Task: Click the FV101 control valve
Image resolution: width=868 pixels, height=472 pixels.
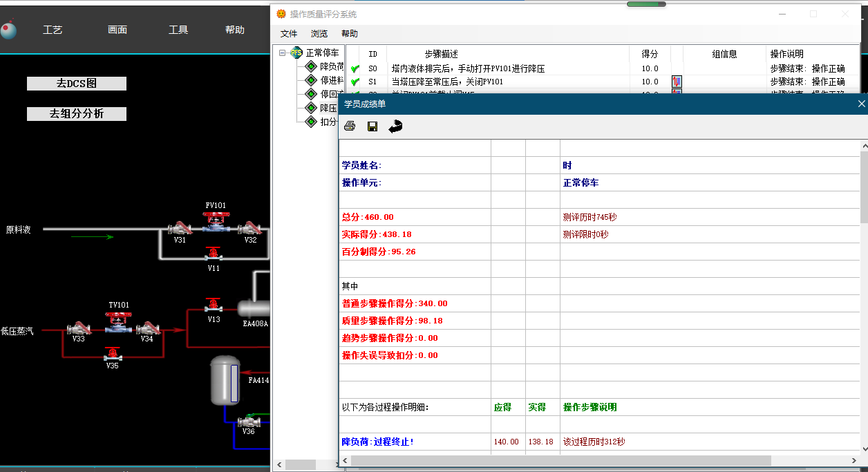Action: (x=216, y=223)
